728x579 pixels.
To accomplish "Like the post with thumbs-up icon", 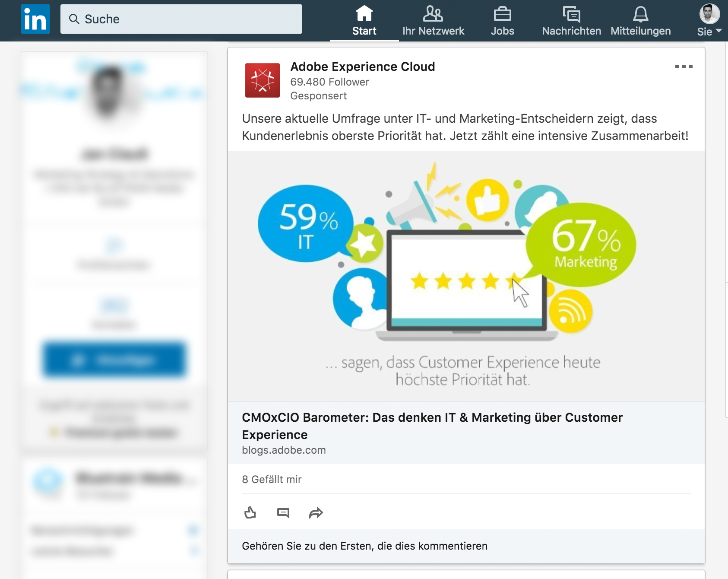I will (250, 513).
